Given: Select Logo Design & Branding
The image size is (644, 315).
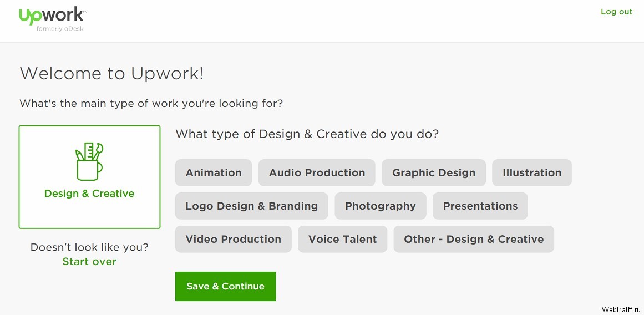Looking at the screenshot, I should pos(252,206).
